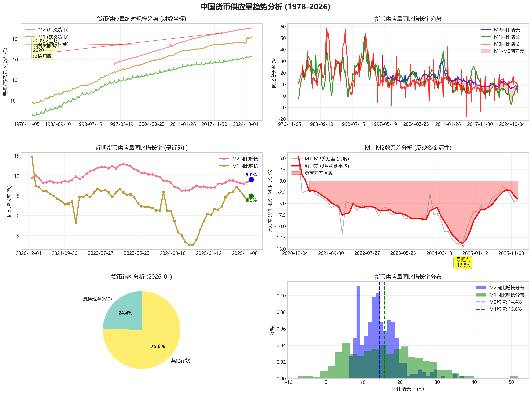This screenshot has width=532, height=395.
Task: Click the M2 (广义货币) legend entry
Action: pos(53,30)
